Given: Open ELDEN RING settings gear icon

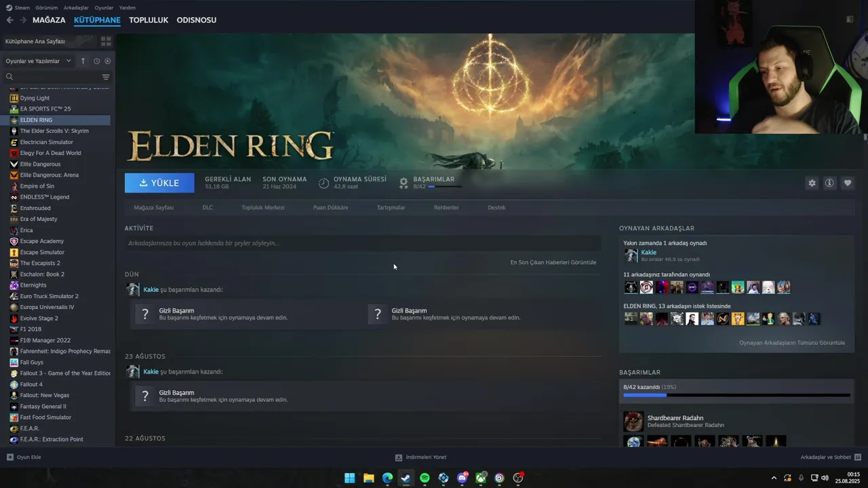Looking at the screenshot, I should [812, 183].
